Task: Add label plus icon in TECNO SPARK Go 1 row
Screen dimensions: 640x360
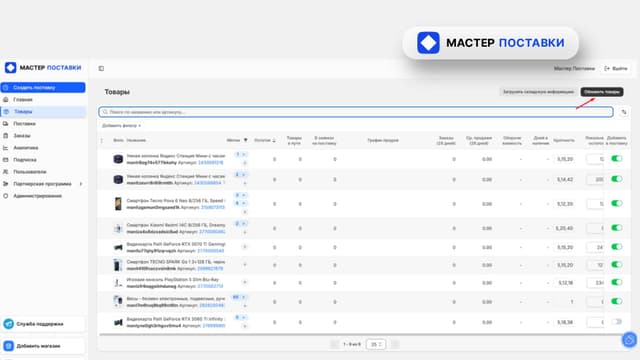Action: tap(245, 264)
